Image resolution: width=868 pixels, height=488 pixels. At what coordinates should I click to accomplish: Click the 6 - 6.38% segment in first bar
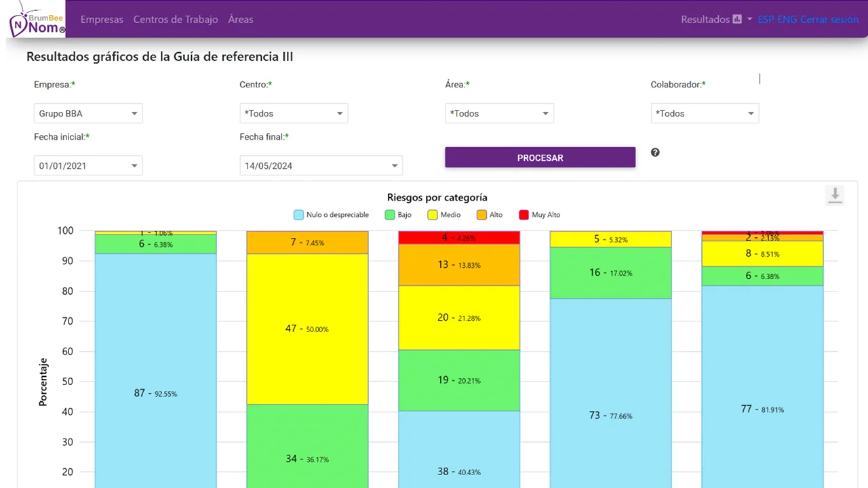pos(155,244)
